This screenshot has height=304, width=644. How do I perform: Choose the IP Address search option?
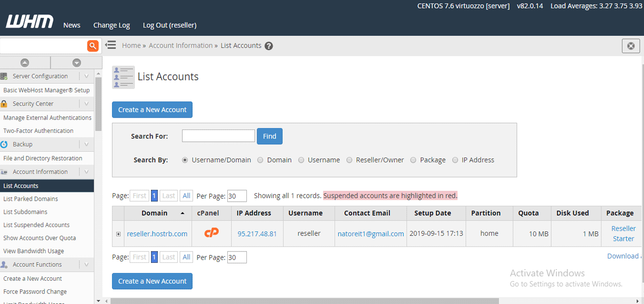pyautogui.click(x=455, y=160)
